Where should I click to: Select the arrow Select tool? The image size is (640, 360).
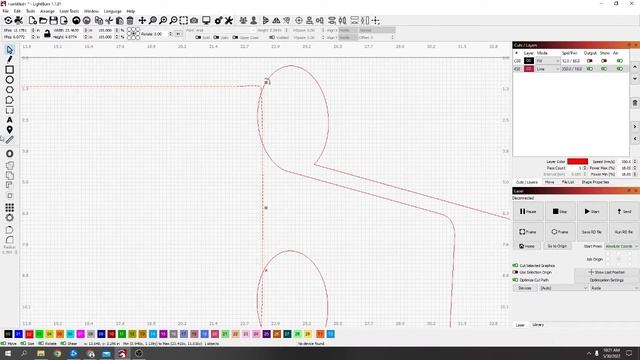tap(10, 50)
